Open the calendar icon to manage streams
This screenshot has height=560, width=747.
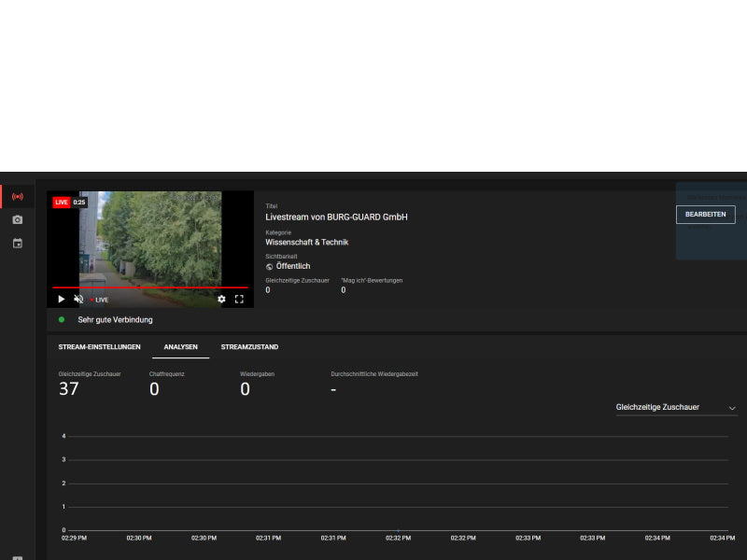(x=17, y=244)
